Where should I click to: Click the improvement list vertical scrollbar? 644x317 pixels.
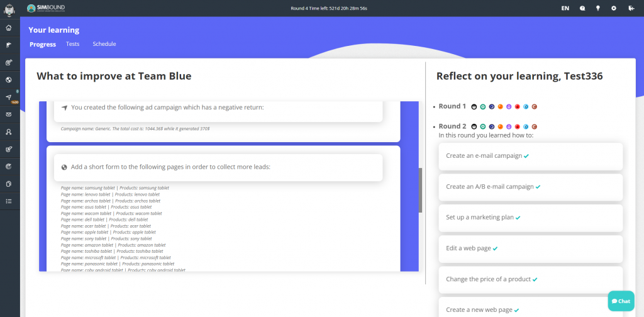click(x=421, y=190)
